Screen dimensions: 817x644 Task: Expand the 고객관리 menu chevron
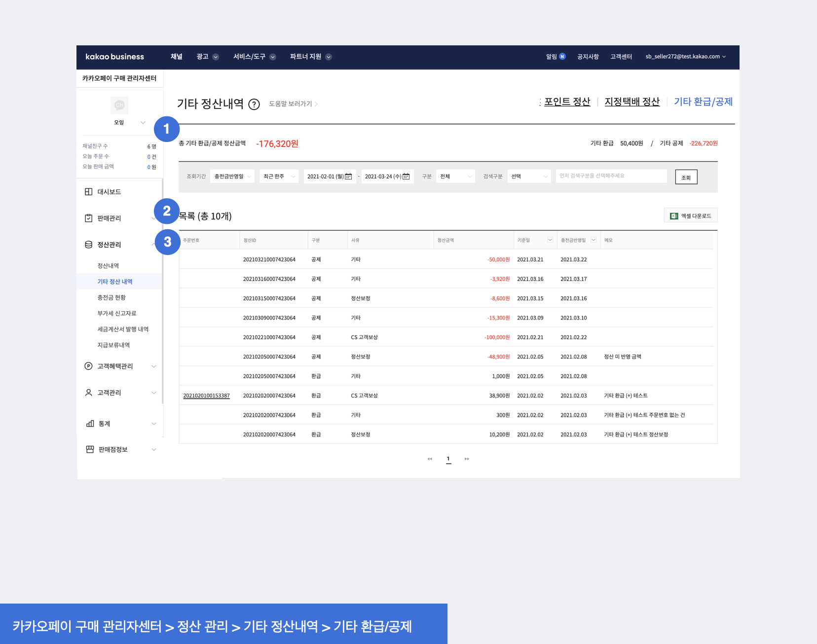pos(154,393)
